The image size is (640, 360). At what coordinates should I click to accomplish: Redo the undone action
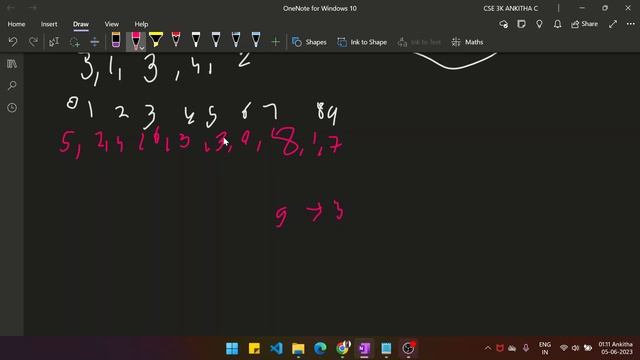[x=33, y=42]
